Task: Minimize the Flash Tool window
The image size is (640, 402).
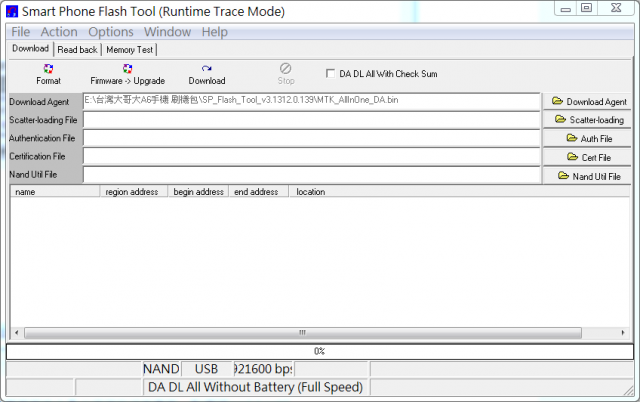Action: pyautogui.click(x=565, y=9)
